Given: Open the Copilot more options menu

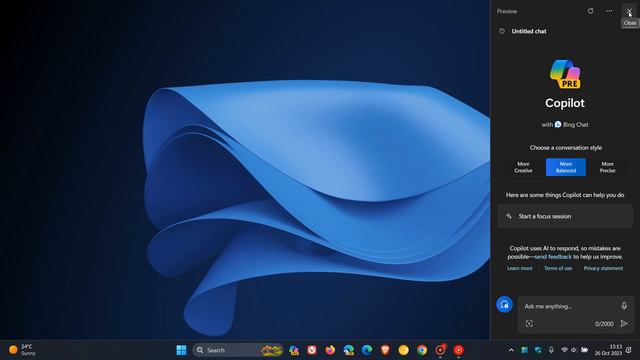Looking at the screenshot, I should (609, 11).
